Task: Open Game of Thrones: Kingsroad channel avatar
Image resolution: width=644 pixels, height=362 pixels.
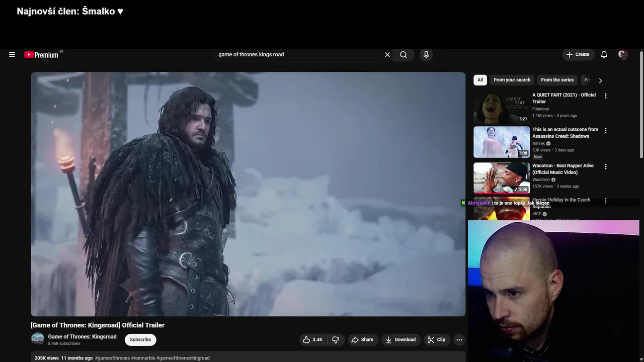Action: tap(38, 339)
